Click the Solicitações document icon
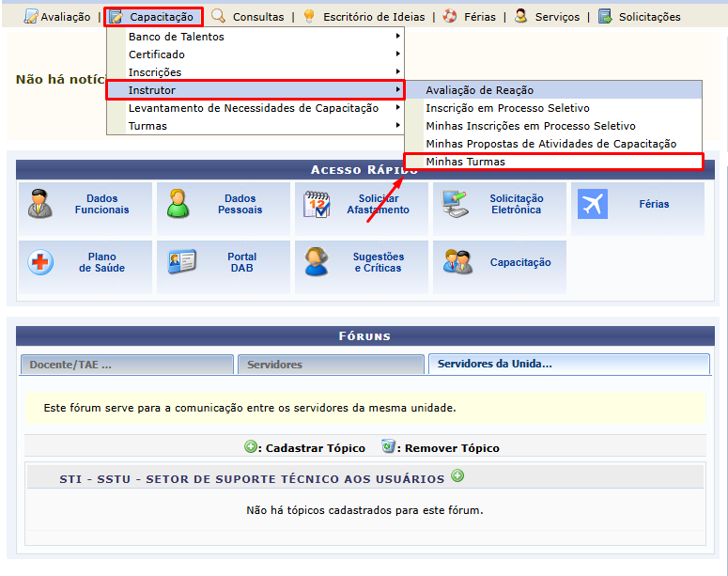This screenshot has width=728, height=576. click(x=605, y=16)
